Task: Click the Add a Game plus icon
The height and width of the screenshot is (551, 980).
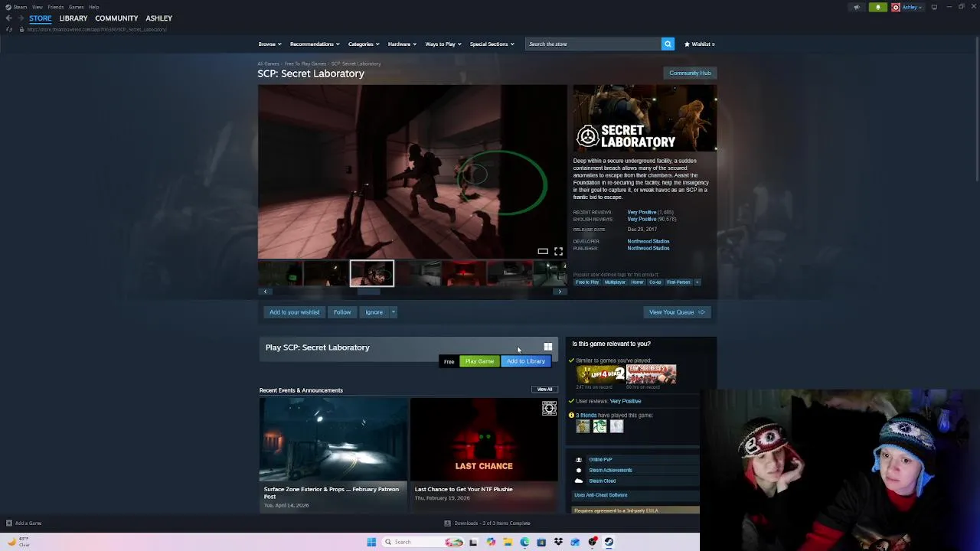Action: tap(9, 523)
